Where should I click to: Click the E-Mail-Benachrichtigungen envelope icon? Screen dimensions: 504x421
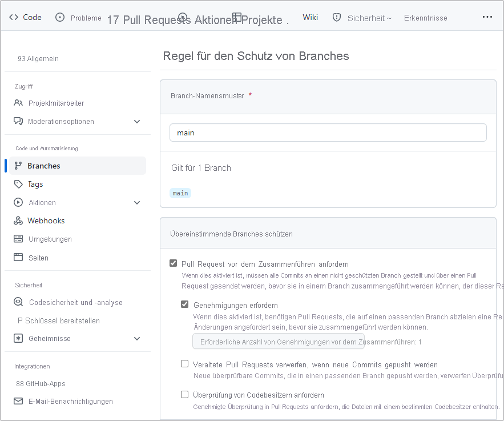tap(18, 401)
